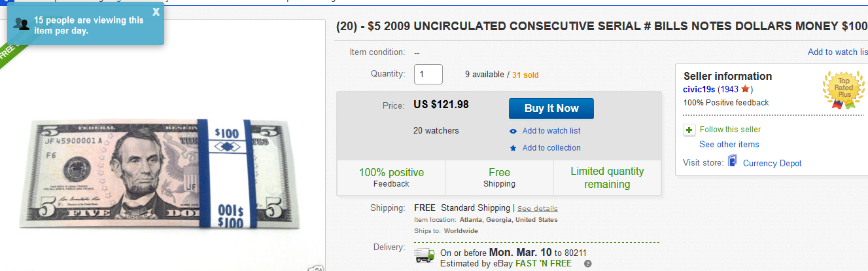Click the Add to collection link
This screenshot has height=271, width=868.
click(x=551, y=148)
